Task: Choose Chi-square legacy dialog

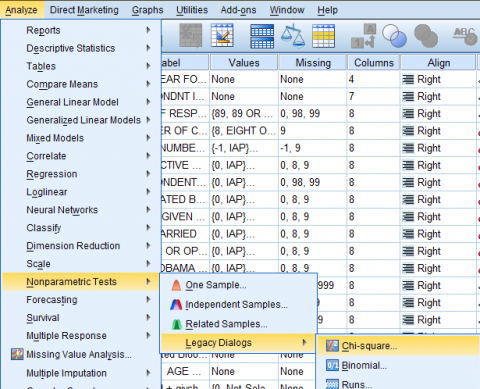Action: pyautogui.click(x=399, y=346)
